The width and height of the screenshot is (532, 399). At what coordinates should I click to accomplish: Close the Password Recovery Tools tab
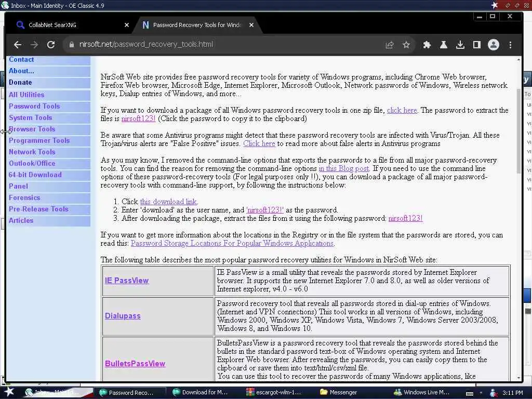(x=251, y=25)
